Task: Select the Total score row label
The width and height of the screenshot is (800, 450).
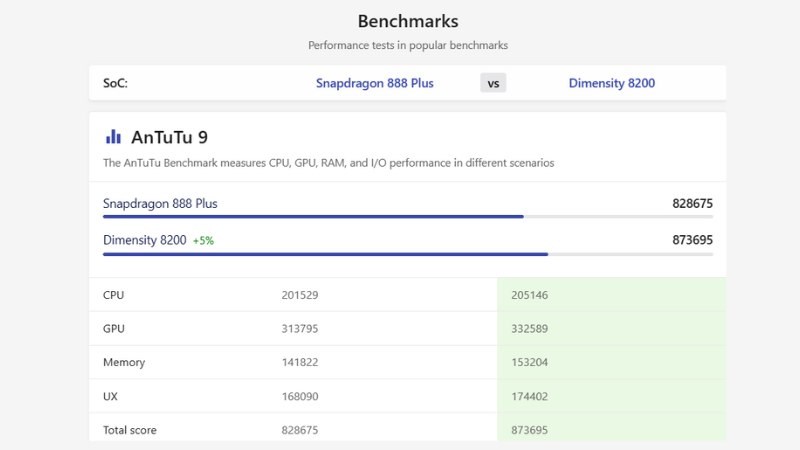Action: (x=130, y=430)
